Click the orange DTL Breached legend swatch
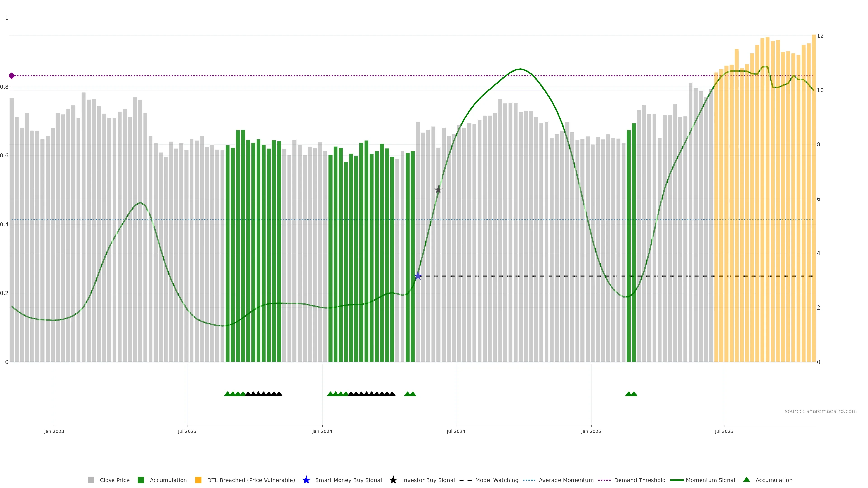Image resolution: width=868 pixels, height=488 pixels. (x=198, y=480)
